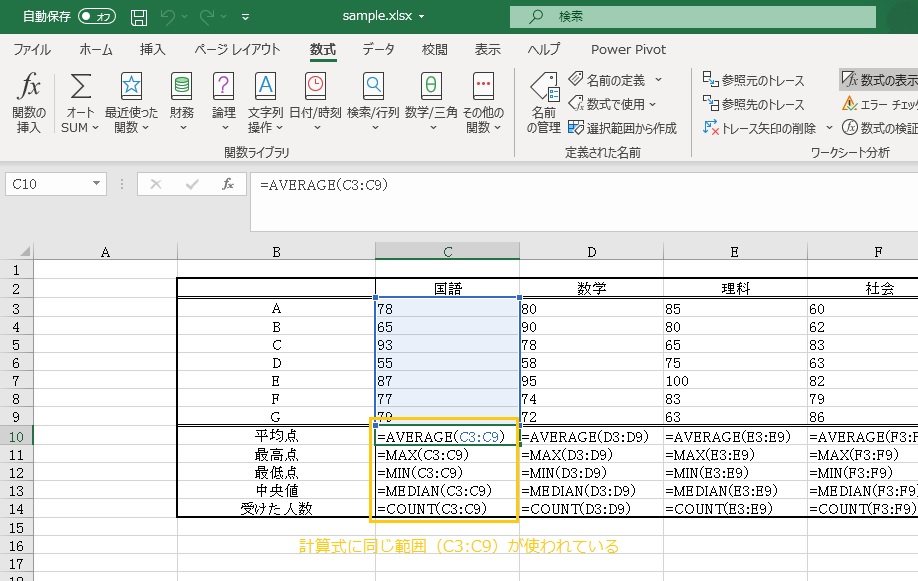Select cell C11 containing the MAX formula
Screen dimensions: 918x581
pyautogui.click(x=446, y=455)
